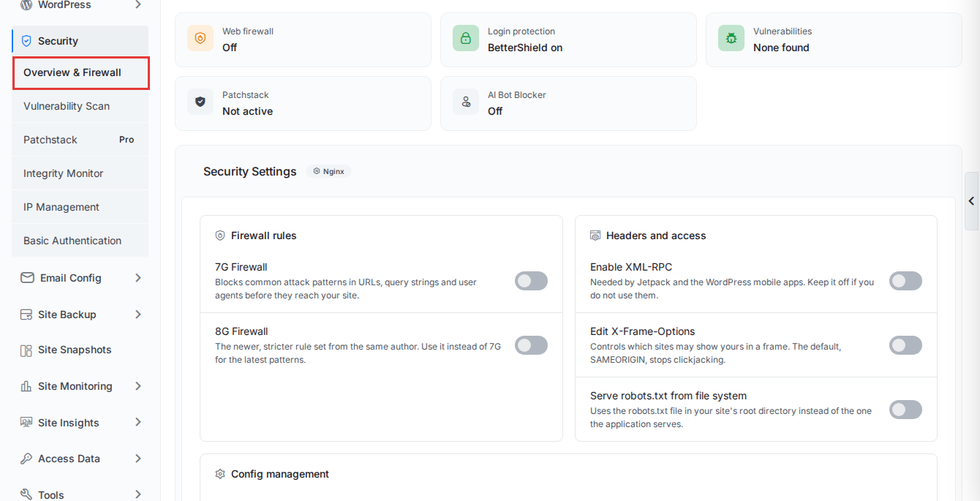Click the Config management gear icon

click(x=220, y=474)
